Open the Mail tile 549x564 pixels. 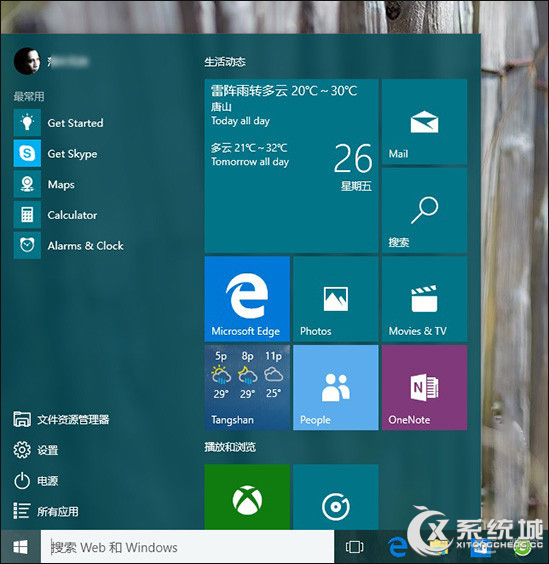(x=425, y=122)
